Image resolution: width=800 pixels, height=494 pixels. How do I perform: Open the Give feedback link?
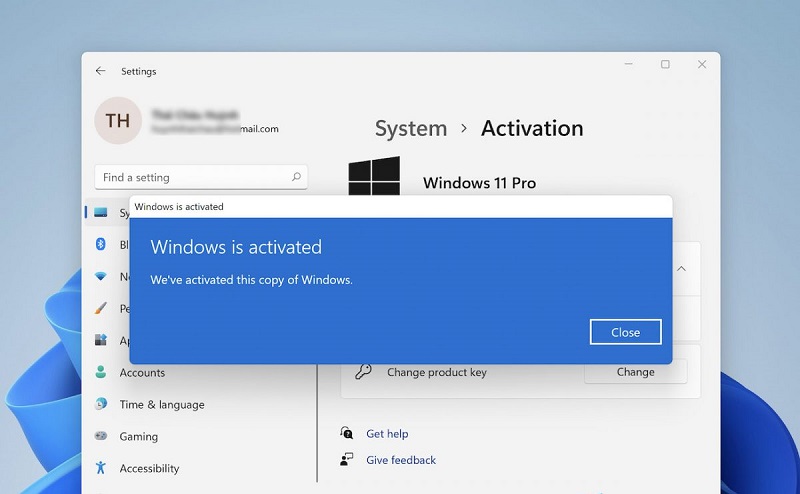pos(401,460)
